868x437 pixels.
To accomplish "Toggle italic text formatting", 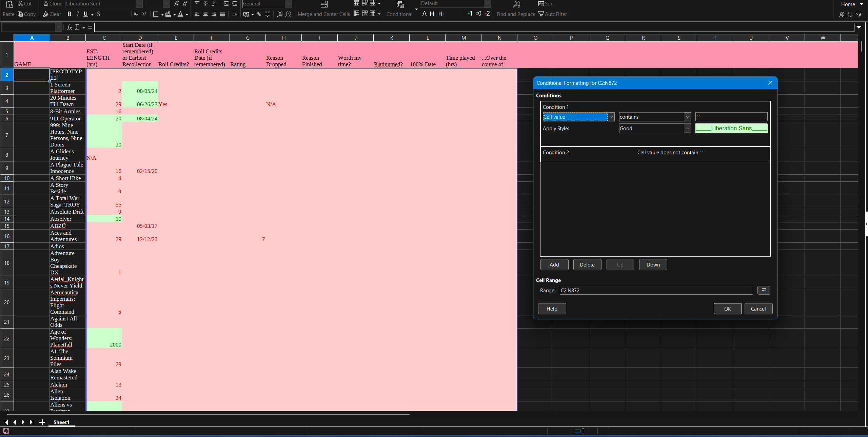I will 78,14.
